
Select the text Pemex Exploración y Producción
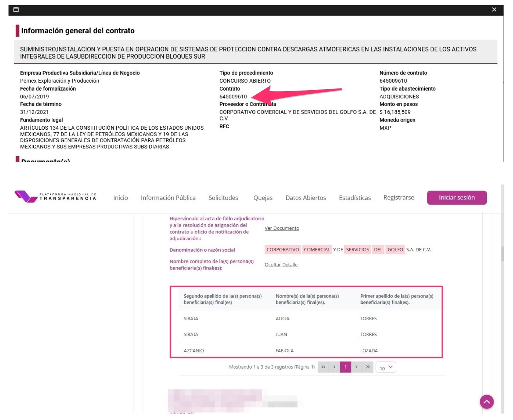[x=60, y=81]
